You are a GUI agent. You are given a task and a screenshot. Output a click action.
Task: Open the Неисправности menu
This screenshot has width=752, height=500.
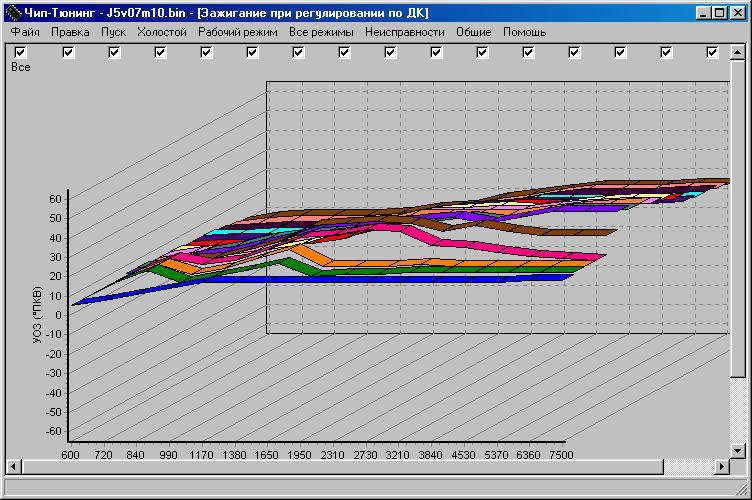point(405,32)
